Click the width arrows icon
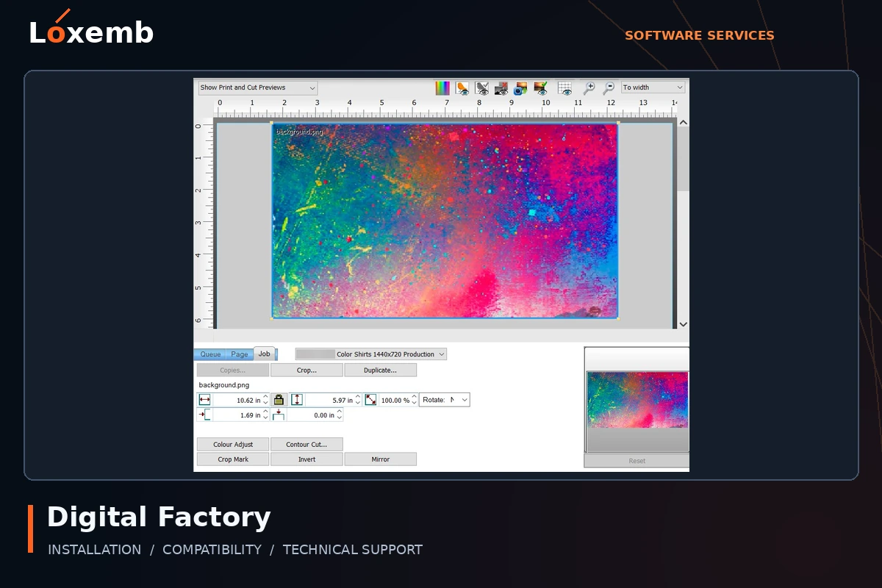Image resolution: width=882 pixels, height=588 pixels. [x=204, y=400]
